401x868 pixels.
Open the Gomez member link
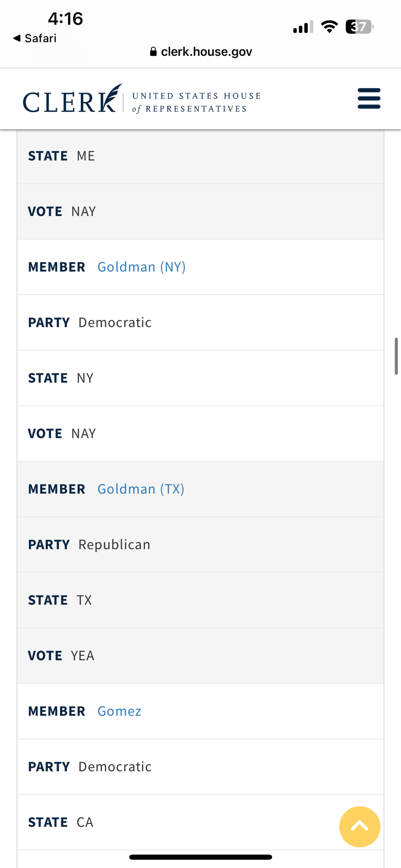pos(119,711)
